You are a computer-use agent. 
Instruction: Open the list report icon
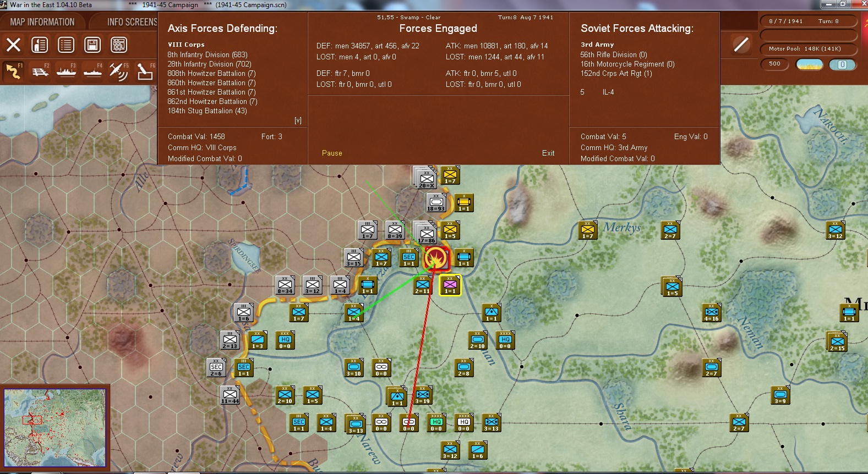click(x=66, y=45)
